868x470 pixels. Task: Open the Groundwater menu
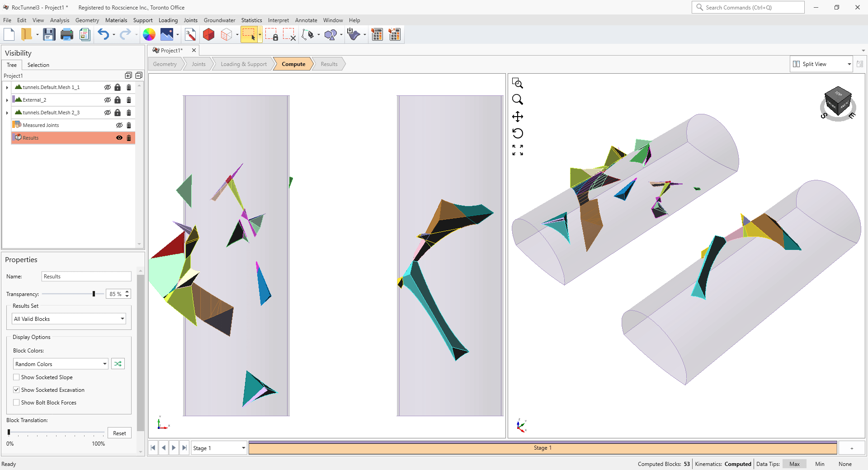pyautogui.click(x=219, y=20)
